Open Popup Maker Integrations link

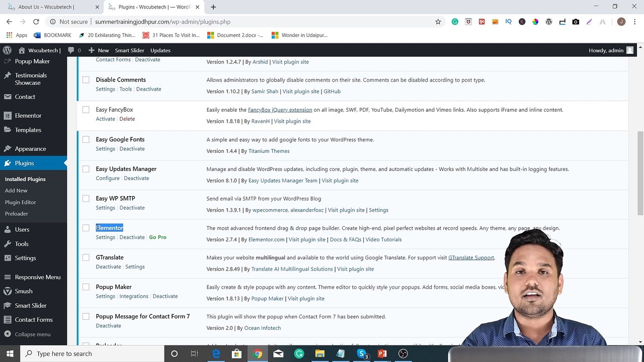coord(134,296)
